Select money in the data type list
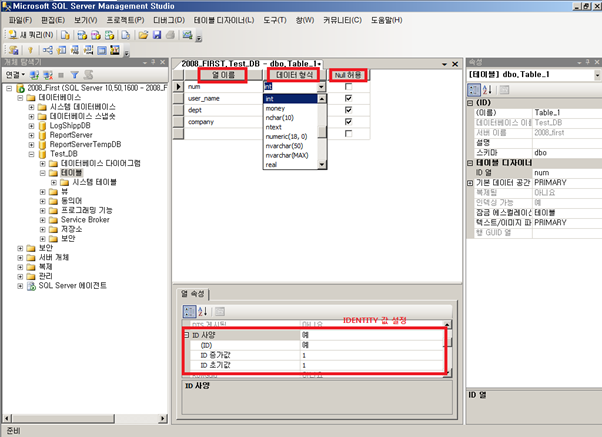602x437 pixels. [291, 109]
